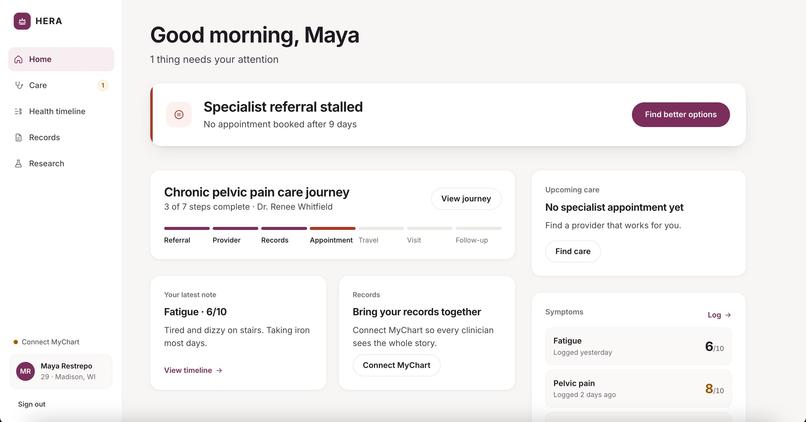This screenshot has width=806, height=422.
Task: Click the arrow next to Log
Action: [728, 315]
